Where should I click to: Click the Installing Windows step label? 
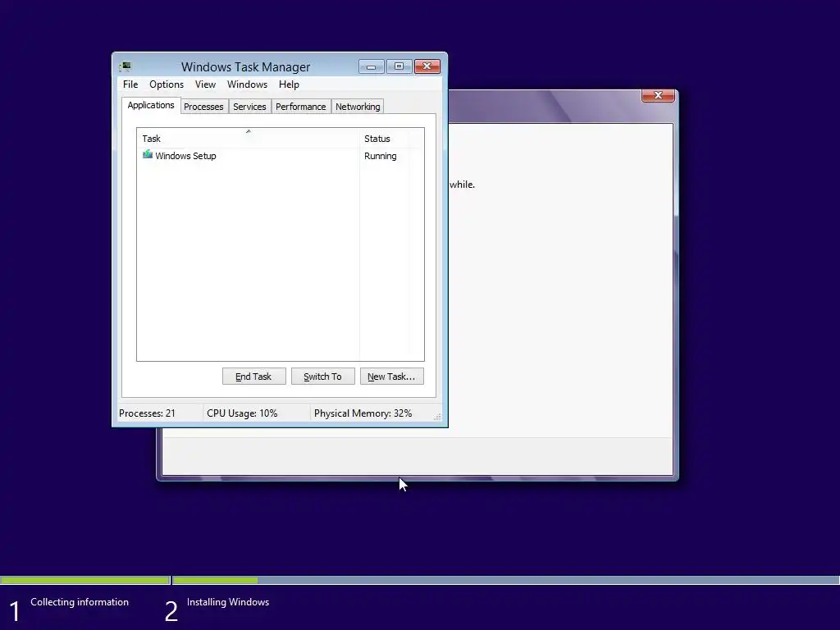228,602
